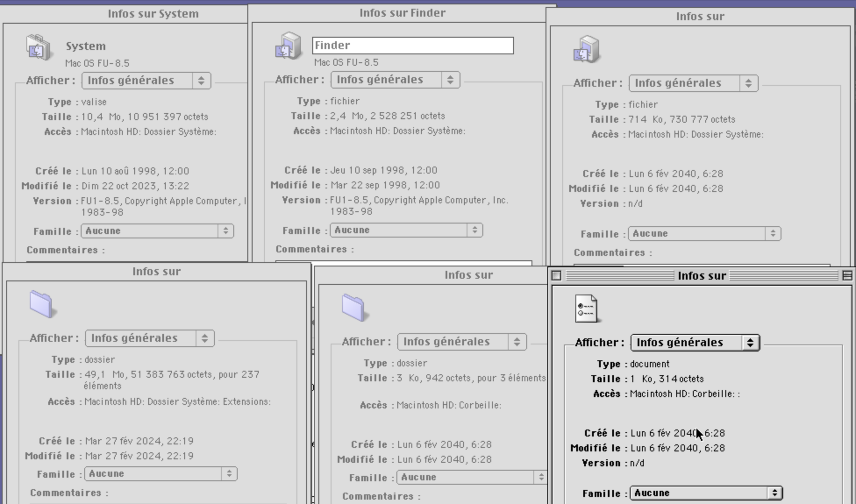Click the System suitcase icon
This screenshot has width=856, height=504.
point(39,48)
